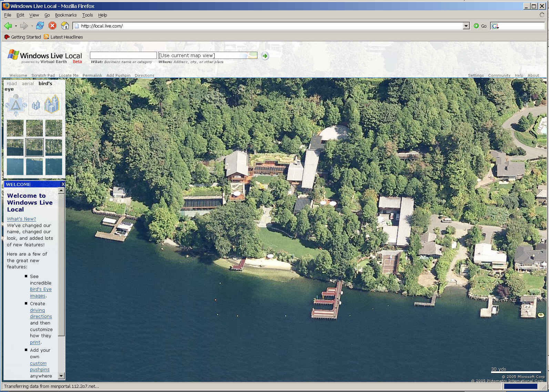This screenshot has height=392, width=549.
Task: Click Firefox Reload button
Action: click(40, 26)
